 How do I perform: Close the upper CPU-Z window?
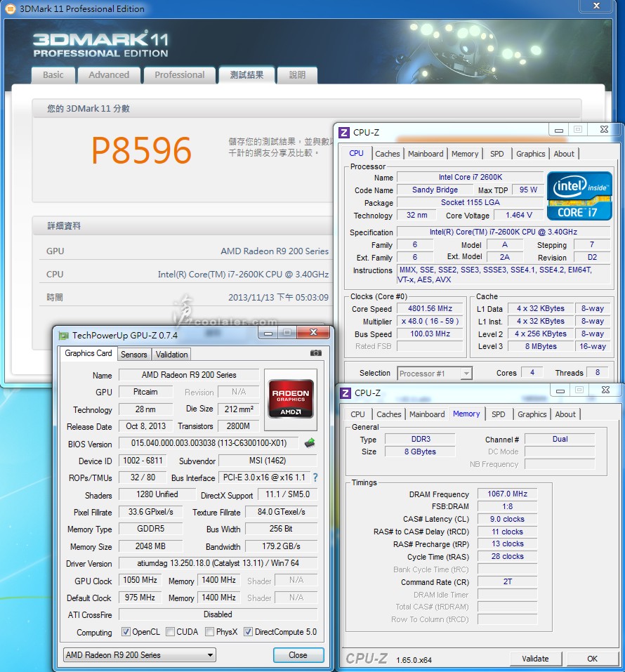(x=604, y=129)
